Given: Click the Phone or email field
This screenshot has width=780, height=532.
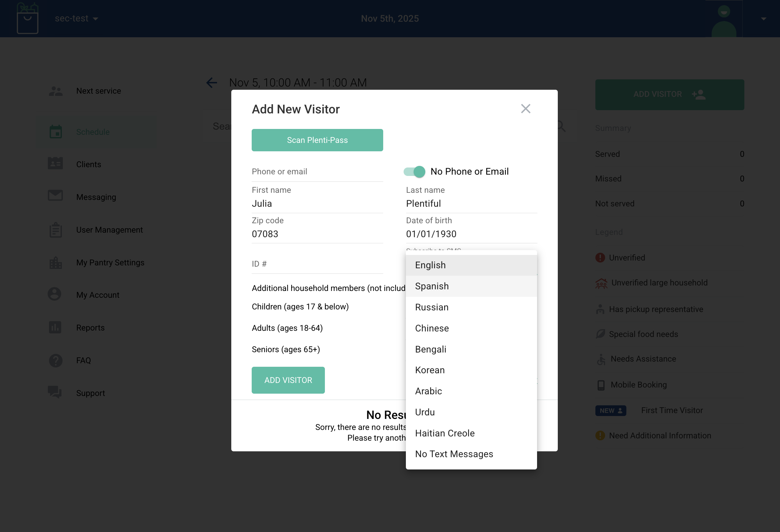Looking at the screenshot, I should pos(317,172).
